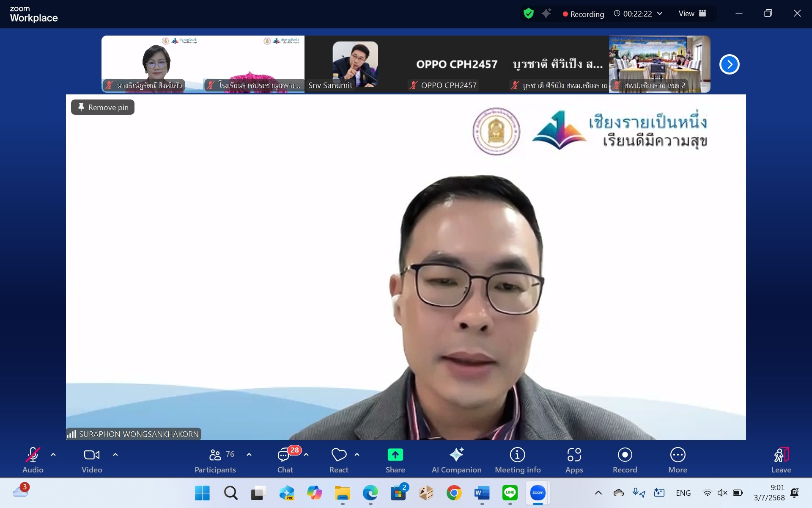Expand the audio options arrow
The width and height of the screenshot is (812, 508).
(53, 455)
